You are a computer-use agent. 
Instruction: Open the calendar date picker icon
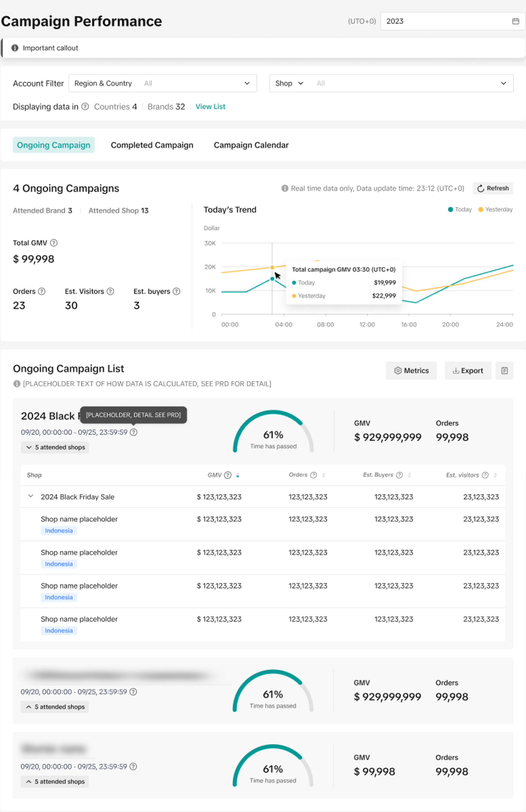click(516, 21)
